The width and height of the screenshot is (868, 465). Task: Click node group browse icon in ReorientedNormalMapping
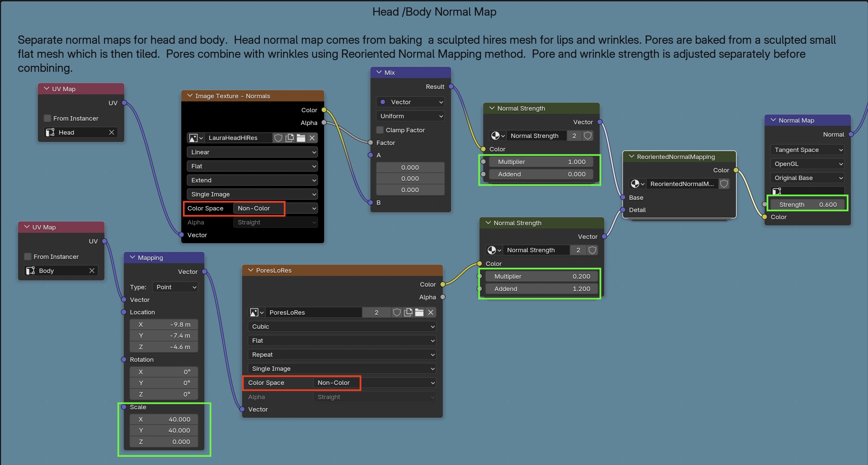637,184
